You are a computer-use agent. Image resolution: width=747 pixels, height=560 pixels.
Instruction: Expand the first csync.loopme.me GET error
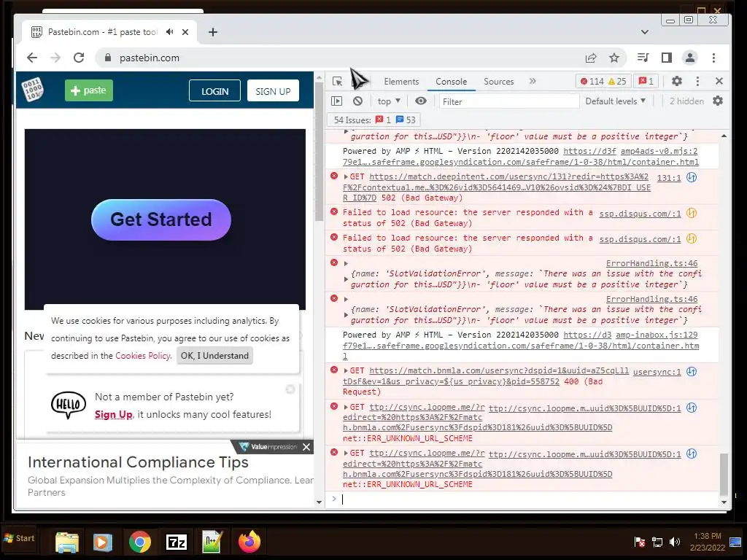coord(346,407)
